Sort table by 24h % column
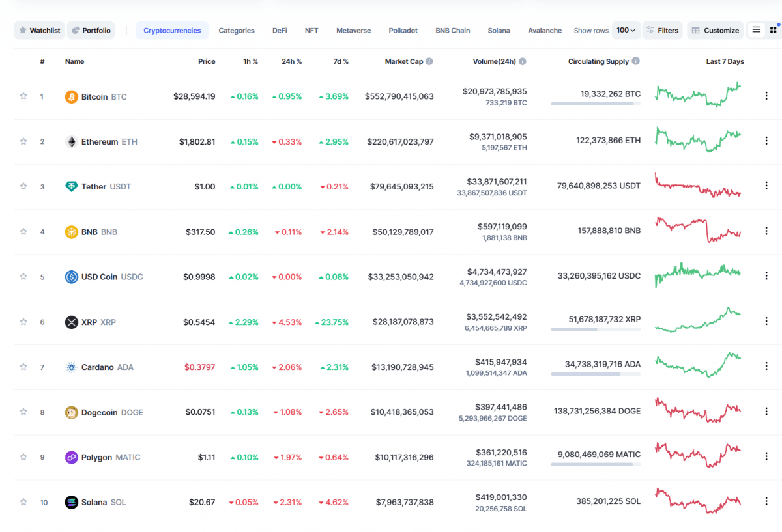This screenshot has height=532, width=782. click(x=291, y=61)
